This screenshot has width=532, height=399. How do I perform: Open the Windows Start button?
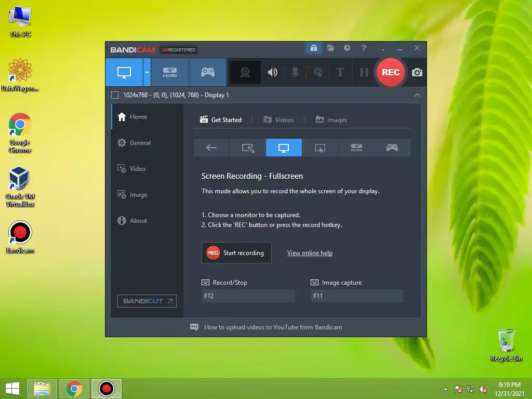point(12,389)
